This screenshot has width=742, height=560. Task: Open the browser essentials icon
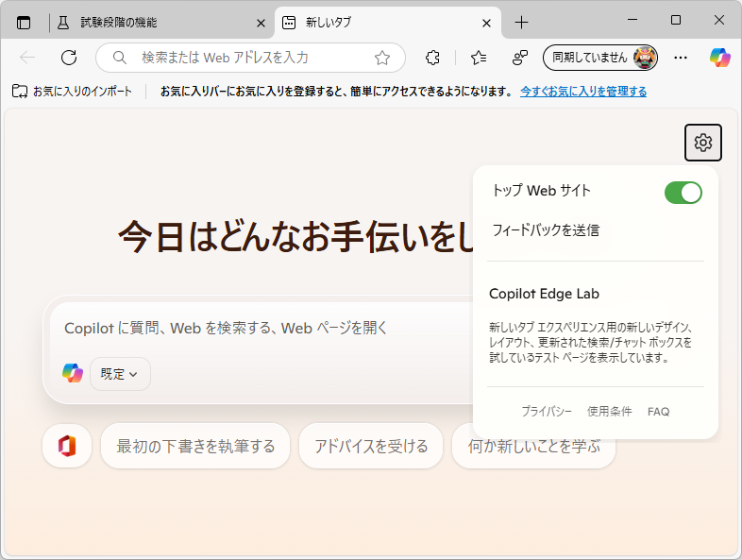click(519, 58)
